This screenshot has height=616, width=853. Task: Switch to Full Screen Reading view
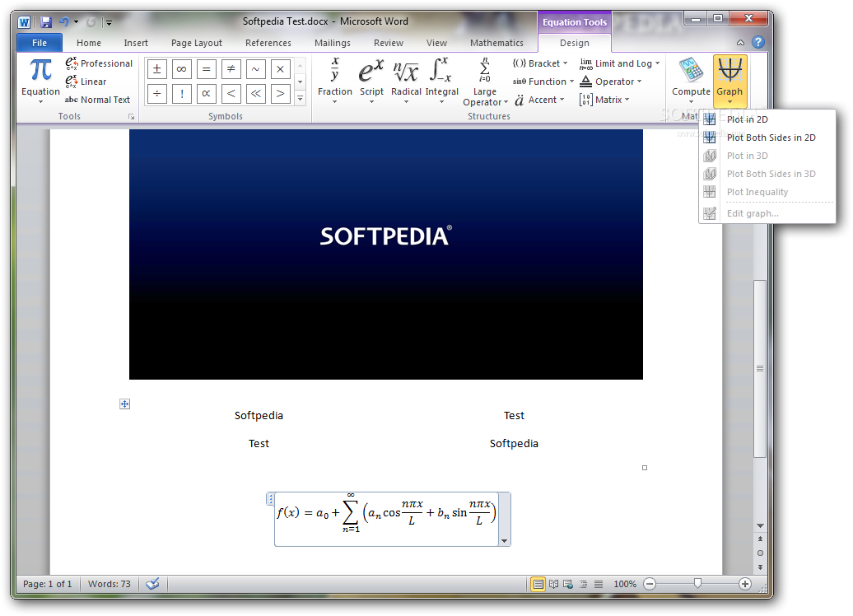[553, 584]
